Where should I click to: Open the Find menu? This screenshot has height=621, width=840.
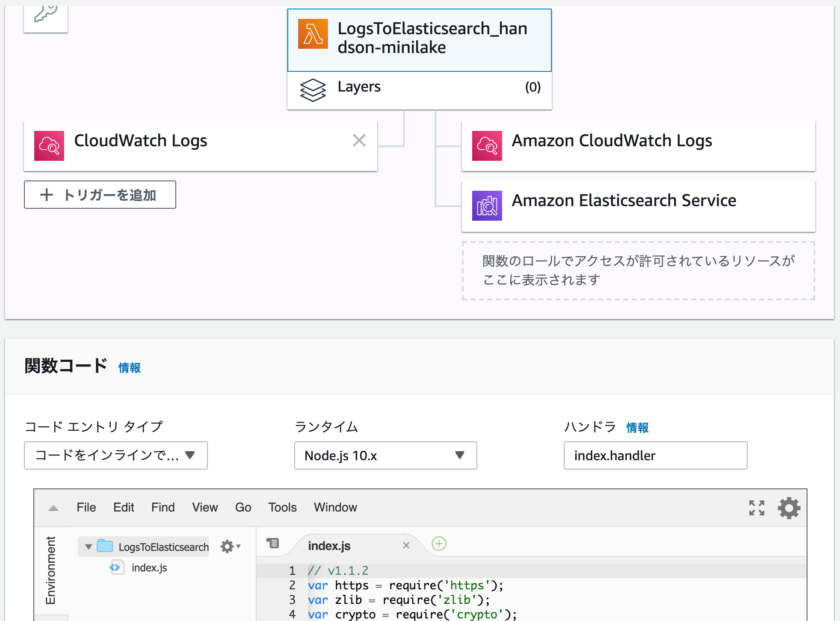click(x=163, y=507)
